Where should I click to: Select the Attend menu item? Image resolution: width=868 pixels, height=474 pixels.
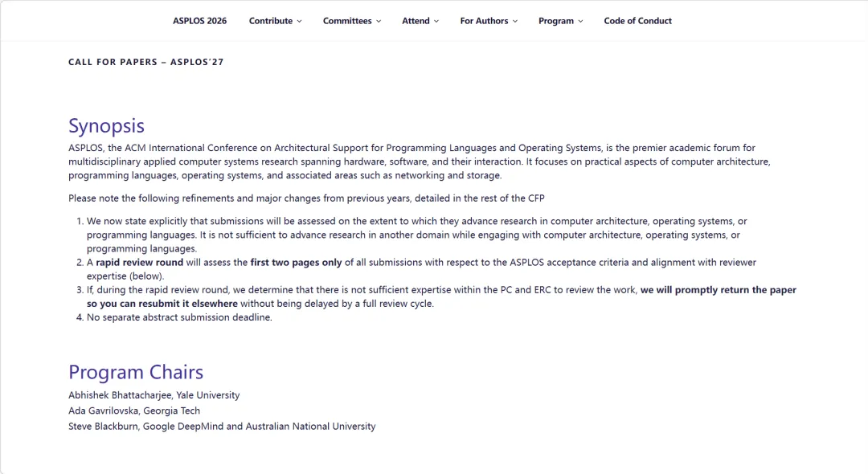tap(416, 21)
